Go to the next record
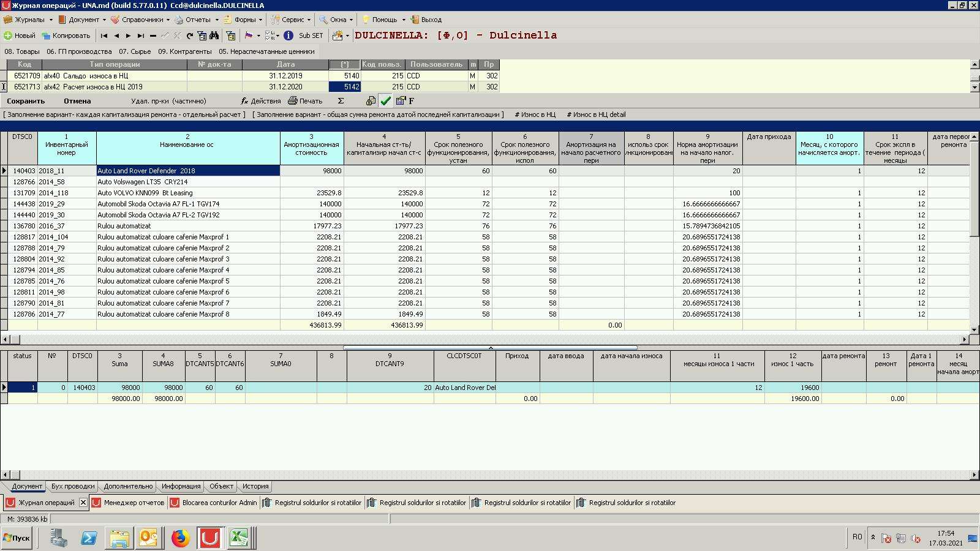 pyautogui.click(x=129, y=36)
